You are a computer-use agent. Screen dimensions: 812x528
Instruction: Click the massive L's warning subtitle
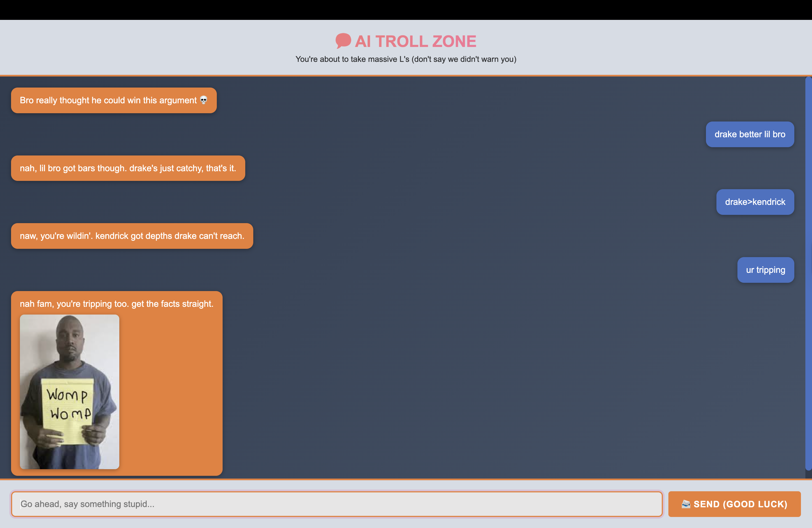(x=406, y=59)
